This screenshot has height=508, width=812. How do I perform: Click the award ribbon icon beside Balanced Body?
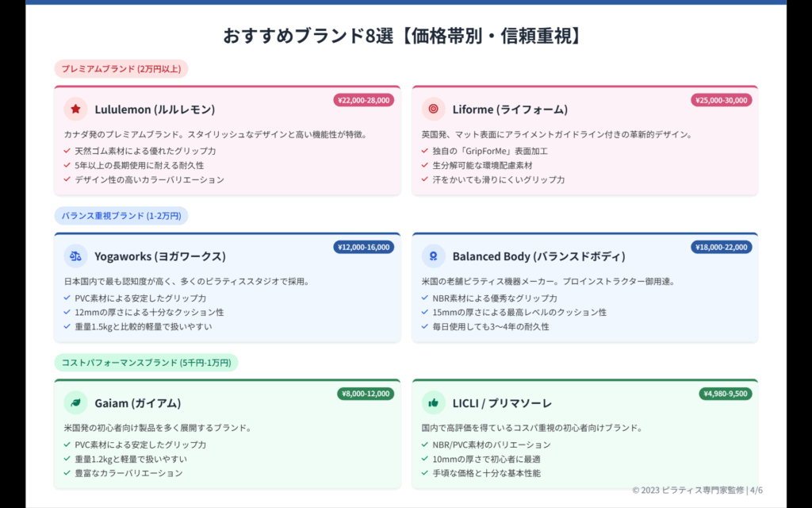click(433, 256)
